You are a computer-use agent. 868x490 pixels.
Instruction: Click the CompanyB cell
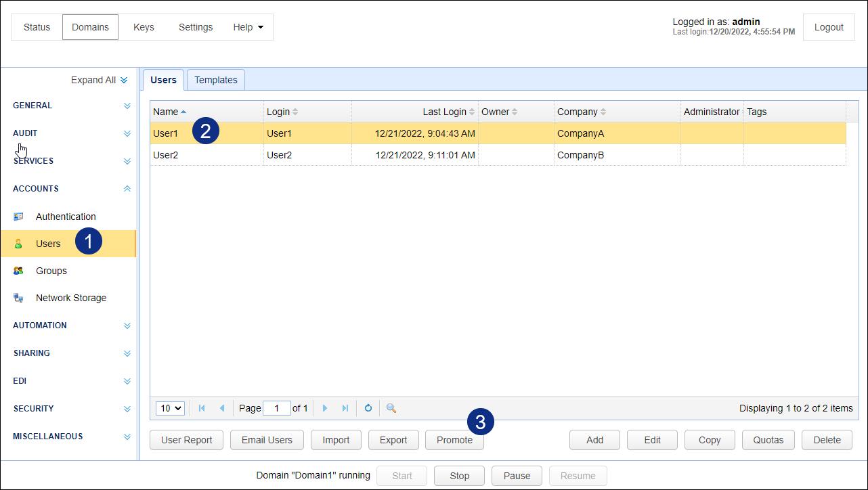(x=617, y=155)
